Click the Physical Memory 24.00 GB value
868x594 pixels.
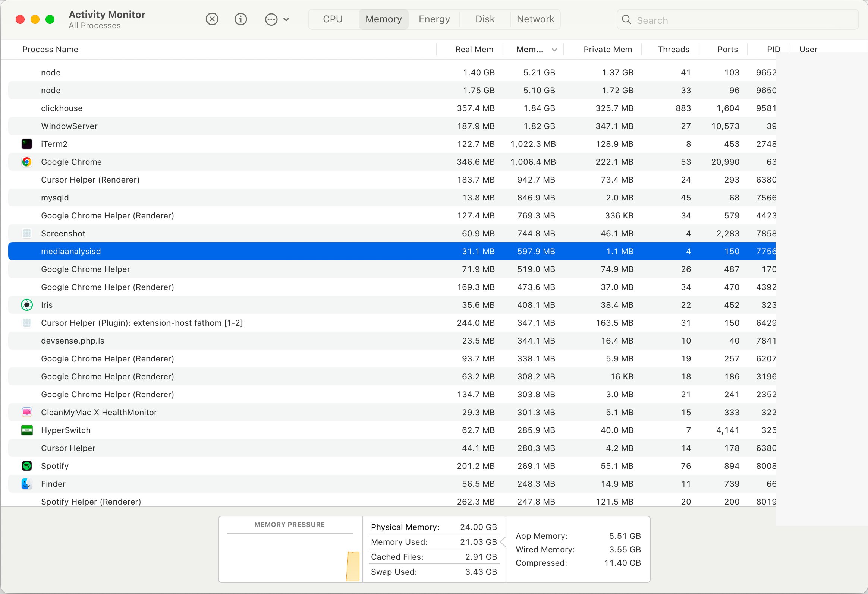click(478, 527)
